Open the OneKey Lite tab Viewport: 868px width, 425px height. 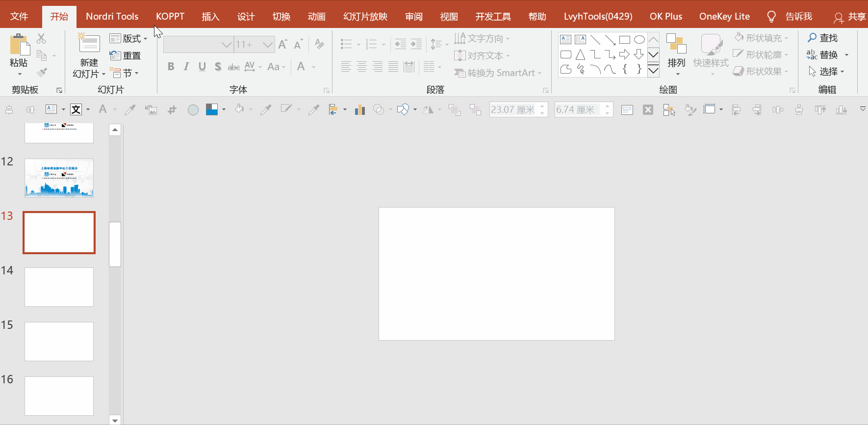coord(724,16)
